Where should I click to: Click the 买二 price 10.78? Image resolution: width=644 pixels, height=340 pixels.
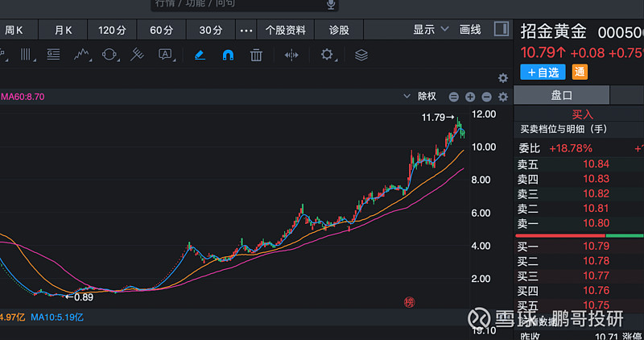pos(596,261)
